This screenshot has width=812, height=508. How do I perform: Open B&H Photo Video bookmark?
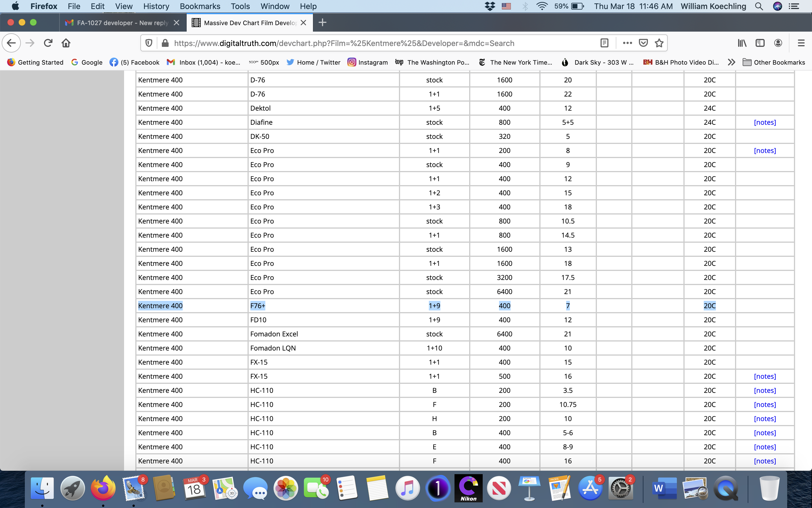(x=681, y=62)
